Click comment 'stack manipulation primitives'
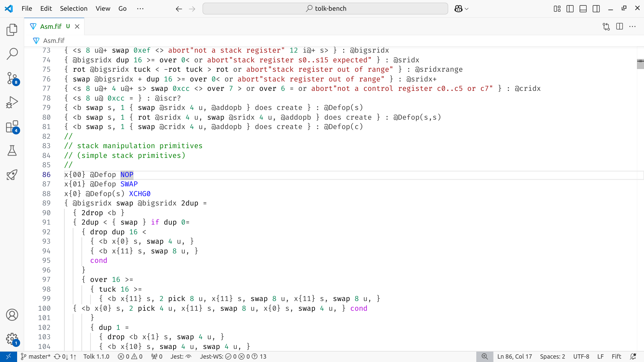The height and width of the screenshot is (362, 644). tap(140, 146)
